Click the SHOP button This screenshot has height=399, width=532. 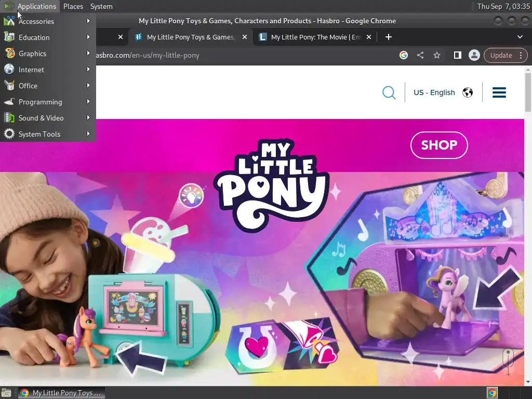coord(439,145)
